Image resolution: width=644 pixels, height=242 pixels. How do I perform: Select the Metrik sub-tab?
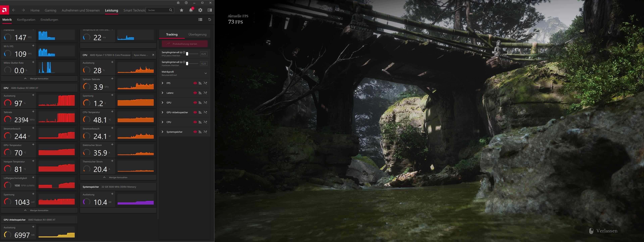point(7,19)
